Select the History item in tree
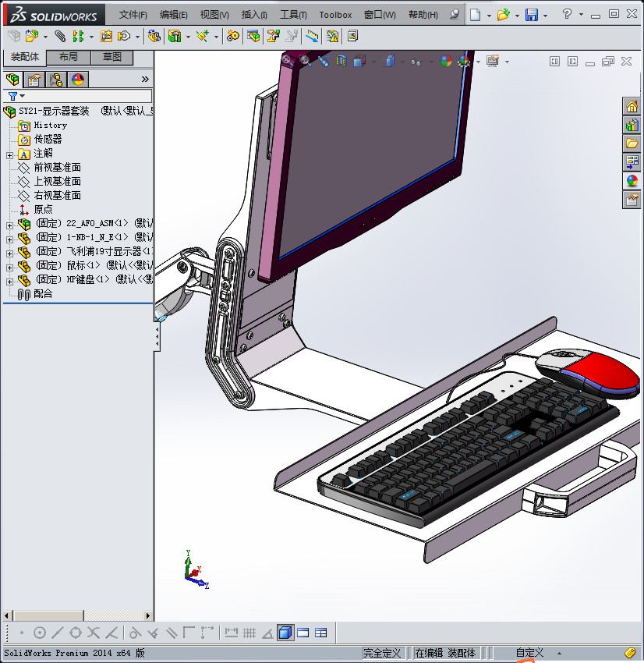Viewport: 644px width, 663px height. tap(50, 125)
